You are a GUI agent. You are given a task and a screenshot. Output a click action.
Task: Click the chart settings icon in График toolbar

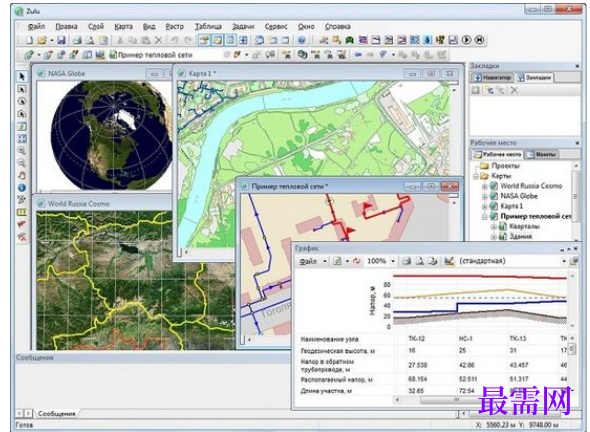coord(449,261)
